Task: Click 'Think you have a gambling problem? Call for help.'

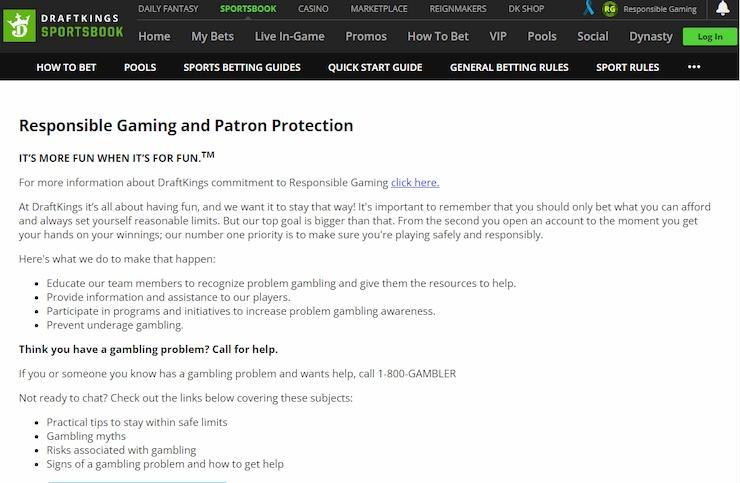Action: (x=148, y=349)
